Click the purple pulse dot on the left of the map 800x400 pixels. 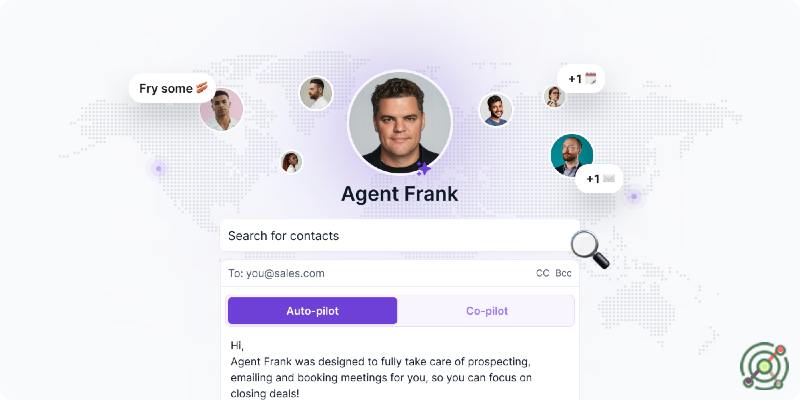159,168
